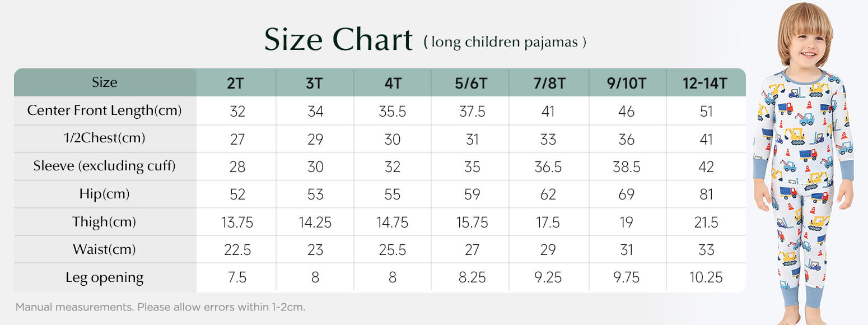Click the Thigh(cm) row label
The height and width of the screenshot is (325, 868).
click(105, 222)
